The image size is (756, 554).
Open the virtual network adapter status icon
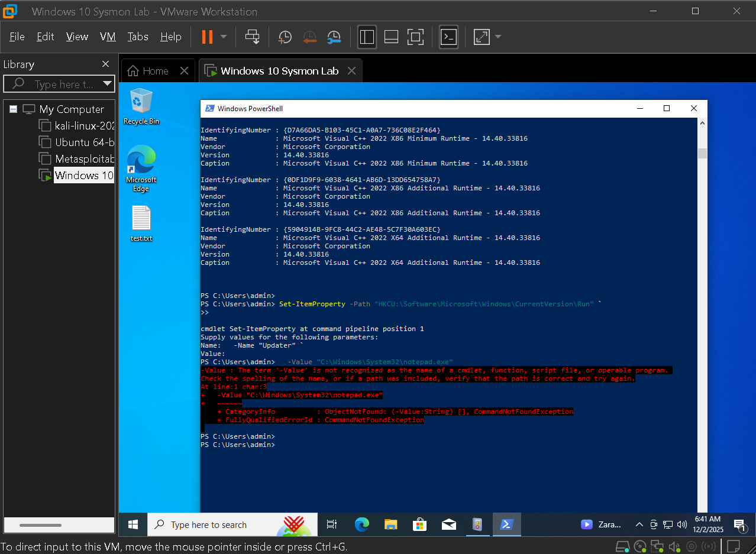pyautogui.click(x=657, y=546)
